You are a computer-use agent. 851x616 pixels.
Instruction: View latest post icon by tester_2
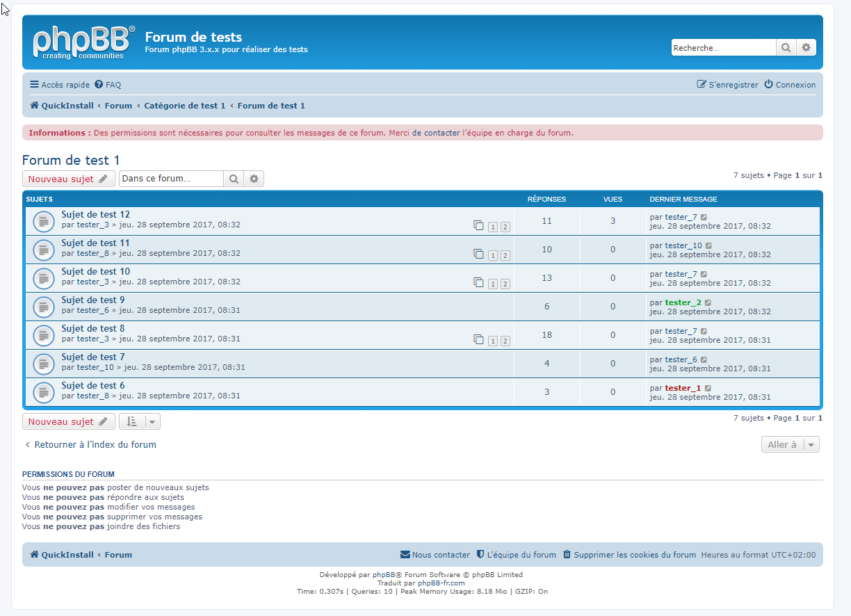708,303
